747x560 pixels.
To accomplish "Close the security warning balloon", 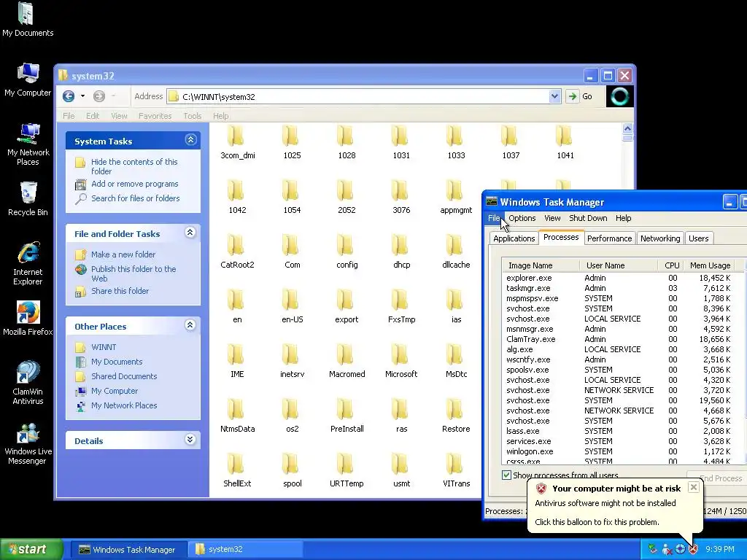I will click(694, 487).
